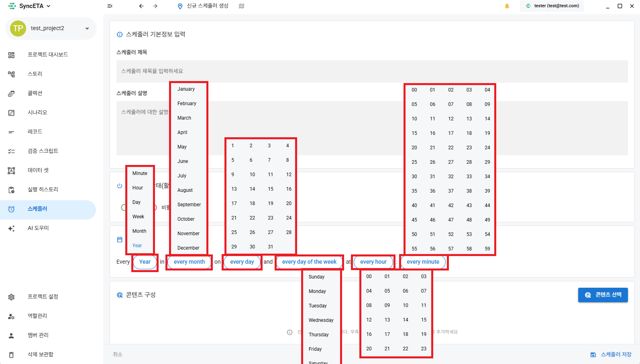
Task: Collapse the sidebar menu icon
Action: pyautogui.click(x=110, y=6)
